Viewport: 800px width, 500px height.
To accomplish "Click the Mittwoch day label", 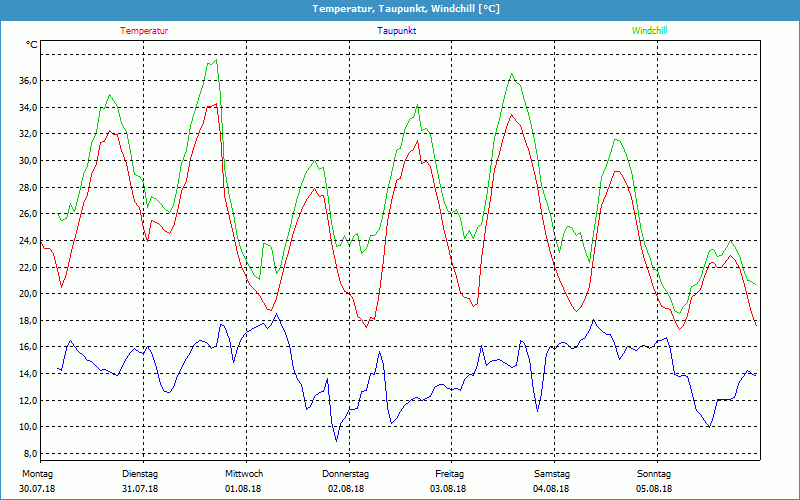I will pyautogui.click(x=244, y=474).
